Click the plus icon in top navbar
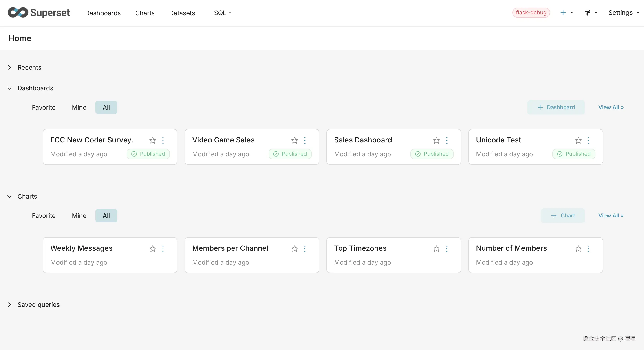The width and height of the screenshot is (644, 350). (x=563, y=13)
